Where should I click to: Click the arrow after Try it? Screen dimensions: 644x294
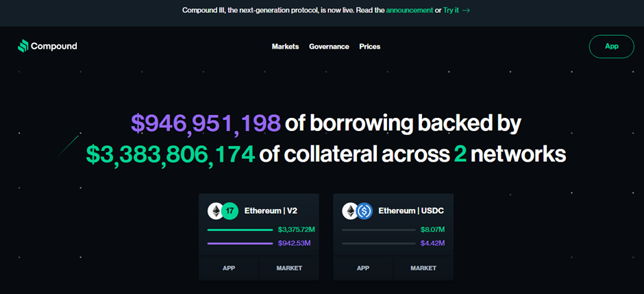pyautogui.click(x=466, y=10)
